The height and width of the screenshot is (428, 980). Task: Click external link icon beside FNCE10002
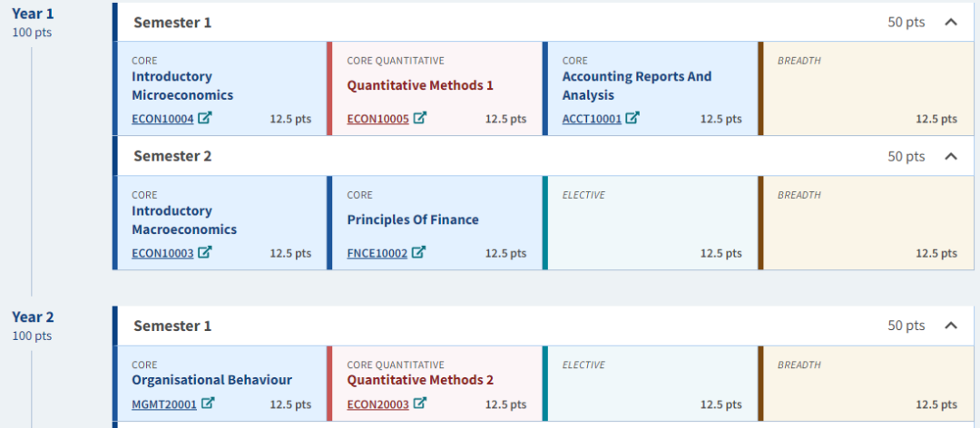[418, 252]
